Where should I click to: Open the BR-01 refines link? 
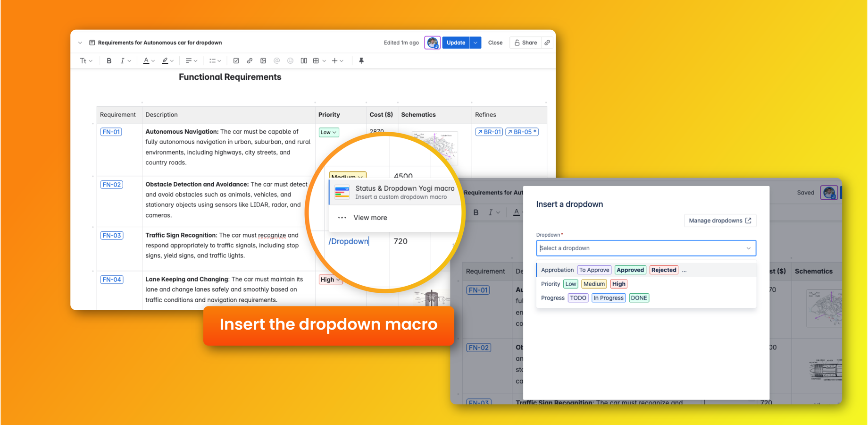click(x=489, y=132)
